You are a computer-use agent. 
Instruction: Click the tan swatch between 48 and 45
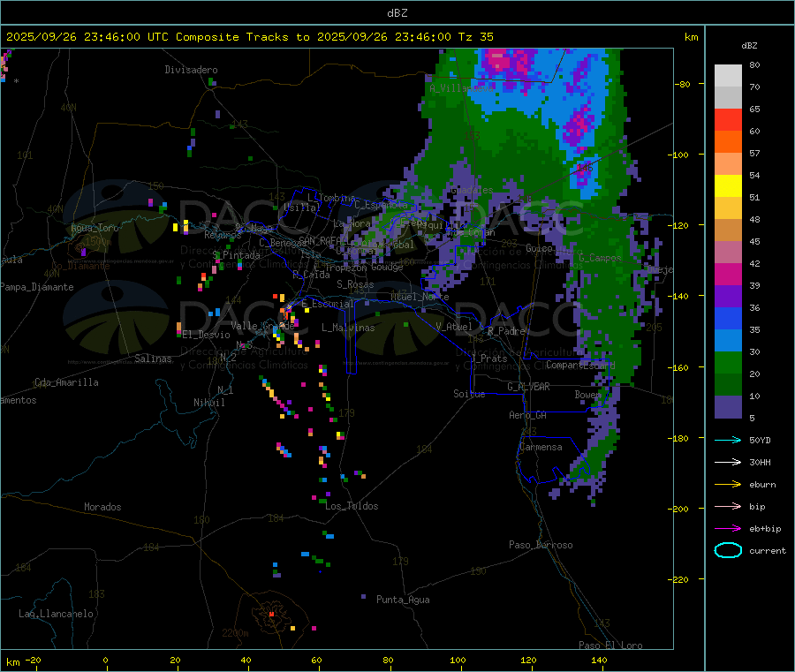[728, 230]
